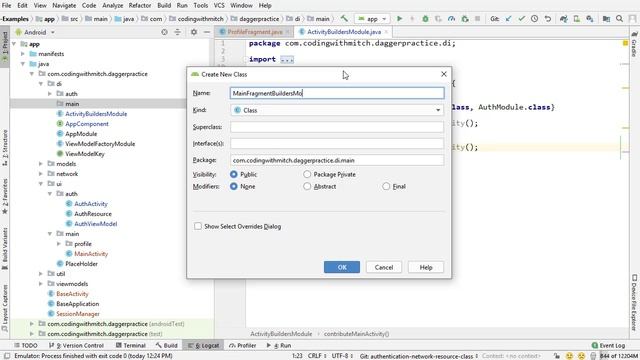Viewport: 640px width, 360px height.
Task: Click OK in Create New Class dialog
Action: pos(342,267)
